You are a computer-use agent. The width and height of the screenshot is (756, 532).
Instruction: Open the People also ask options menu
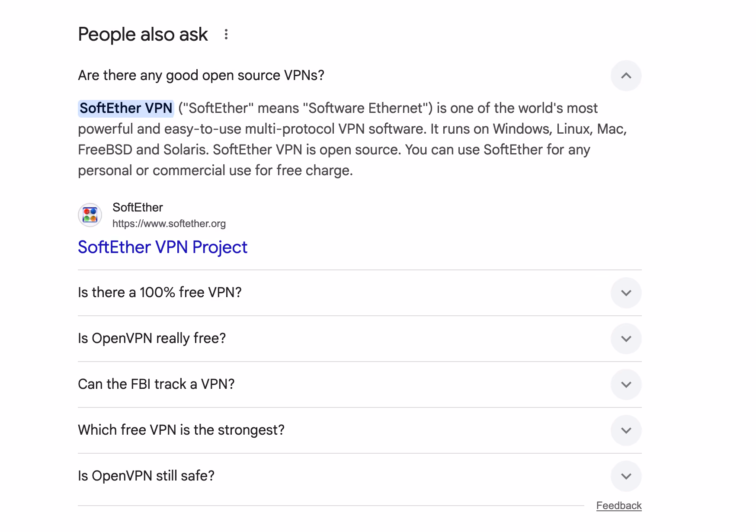coord(226,35)
